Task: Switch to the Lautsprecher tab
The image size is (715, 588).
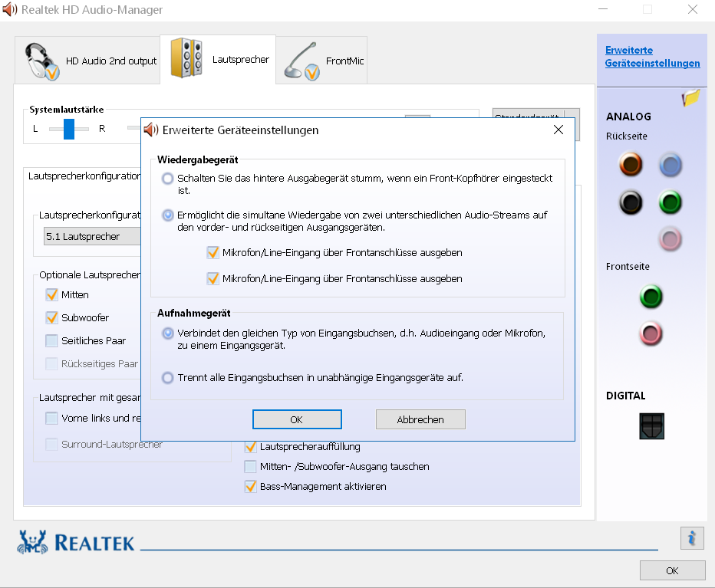Action: 218,59
